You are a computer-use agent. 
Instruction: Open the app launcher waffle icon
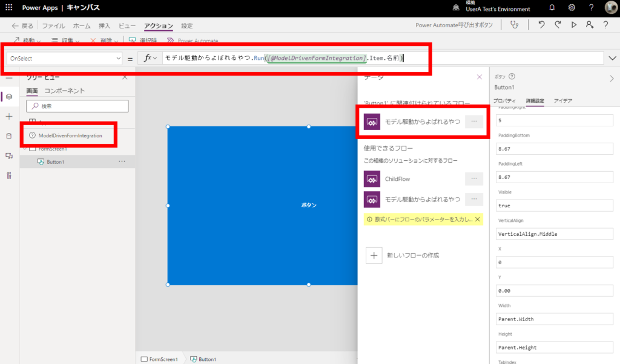coord(8,7)
